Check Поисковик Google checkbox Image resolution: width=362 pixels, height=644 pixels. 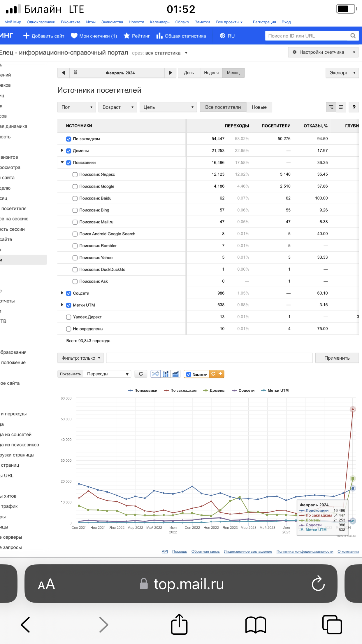(75, 186)
